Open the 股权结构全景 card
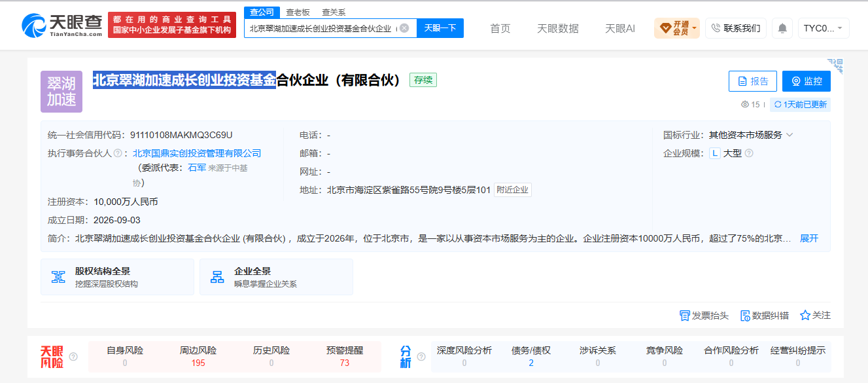868x383 pixels. coord(117,277)
